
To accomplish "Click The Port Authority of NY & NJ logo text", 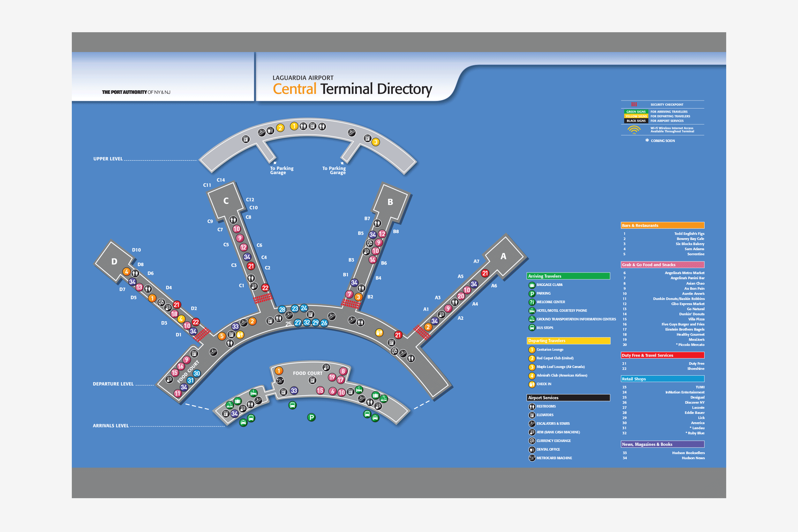I will click(136, 92).
